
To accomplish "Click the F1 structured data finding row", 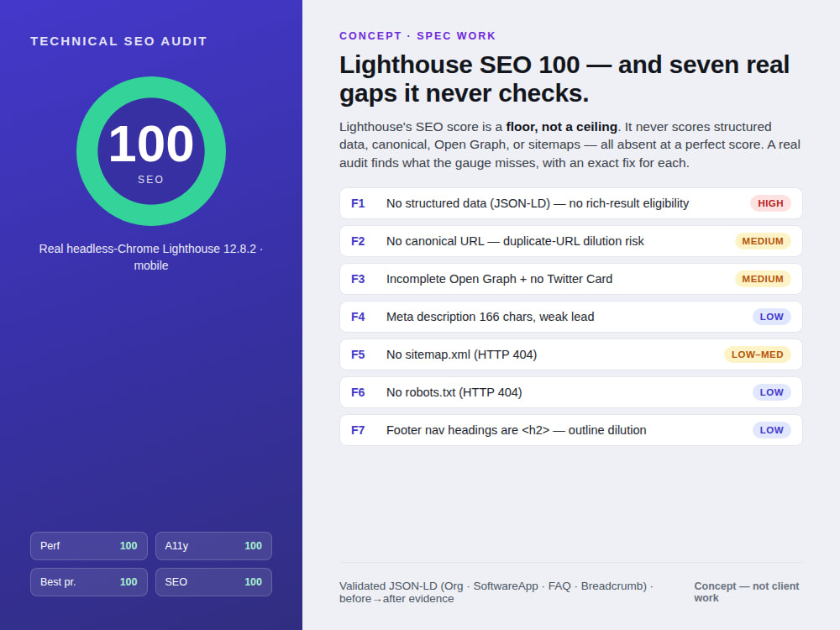I will (571, 203).
